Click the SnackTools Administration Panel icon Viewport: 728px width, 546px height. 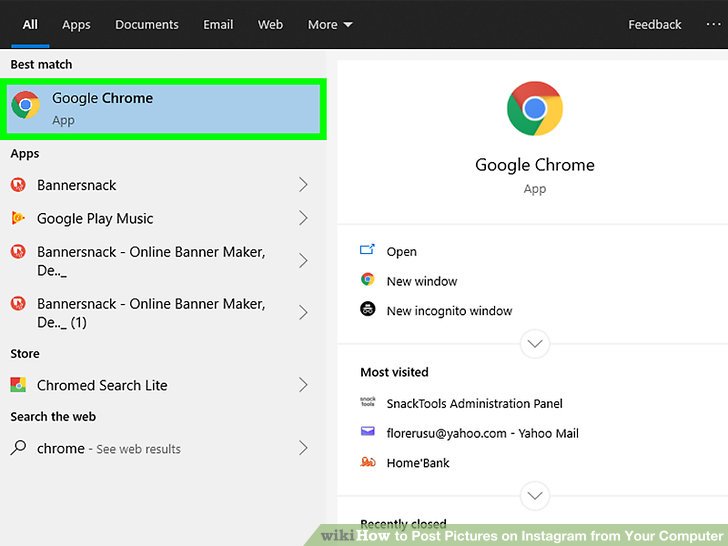[368, 403]
